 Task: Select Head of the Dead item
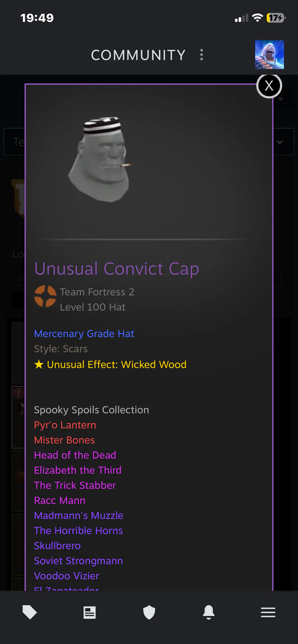click(x=75, y=455)
